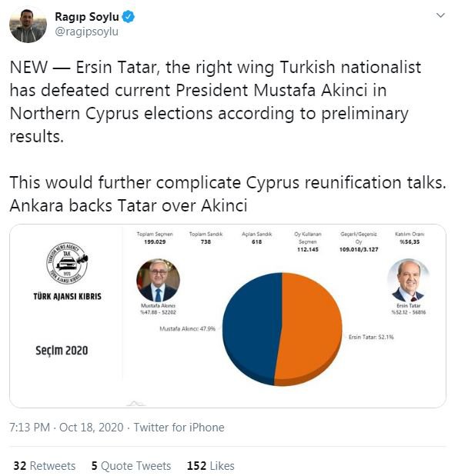View the 5 Quote Tweets list
The height and width of the screenshot is (476, 458).
tap(132, 466)
